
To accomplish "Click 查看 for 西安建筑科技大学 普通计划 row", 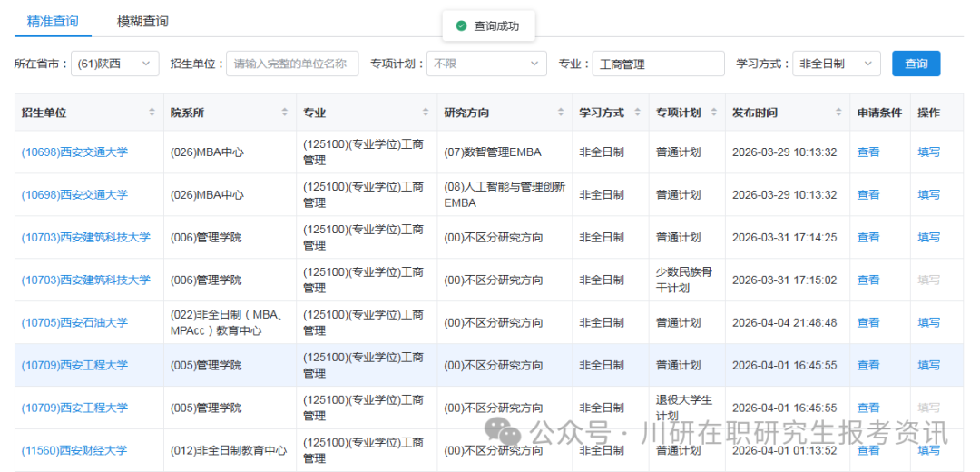I will point(868,238).
